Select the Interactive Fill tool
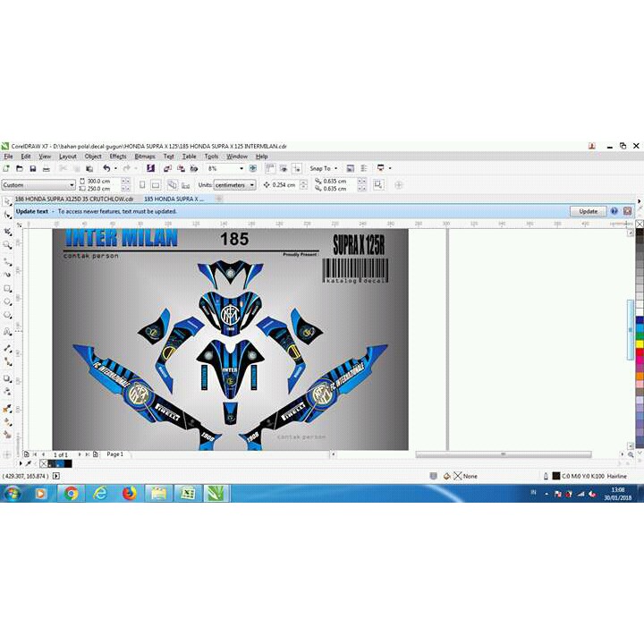This screenshot has width=644, height=644. [7, 421]
